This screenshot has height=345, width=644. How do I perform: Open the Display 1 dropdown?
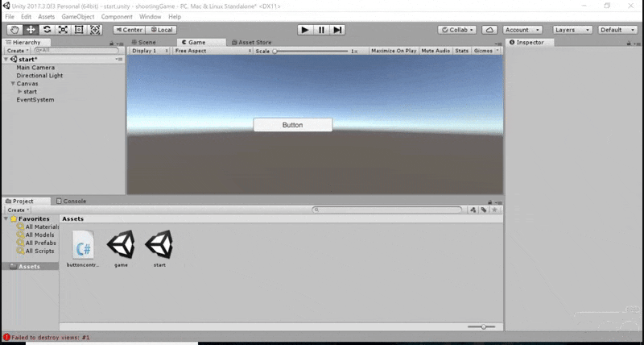tap(149, 51)
